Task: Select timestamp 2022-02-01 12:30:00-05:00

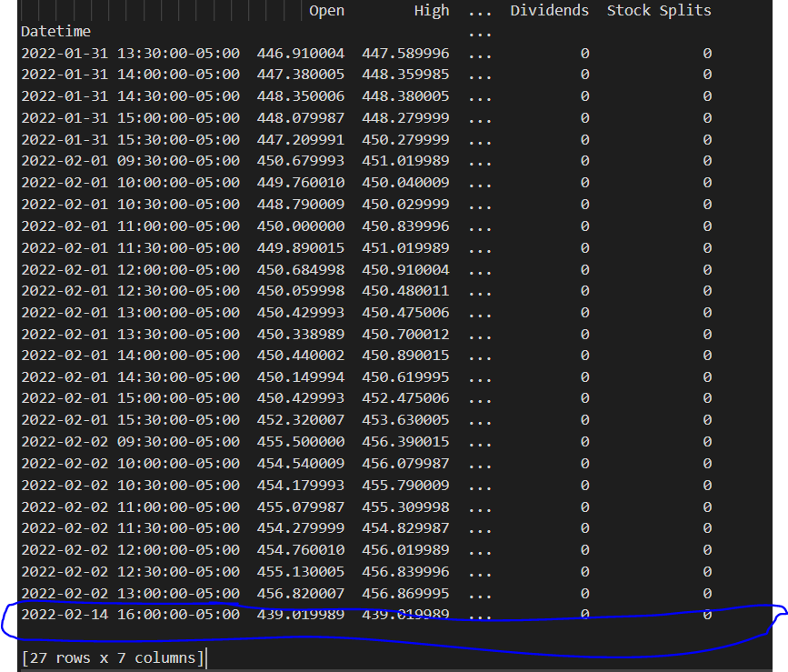Action: coord(131,291)
